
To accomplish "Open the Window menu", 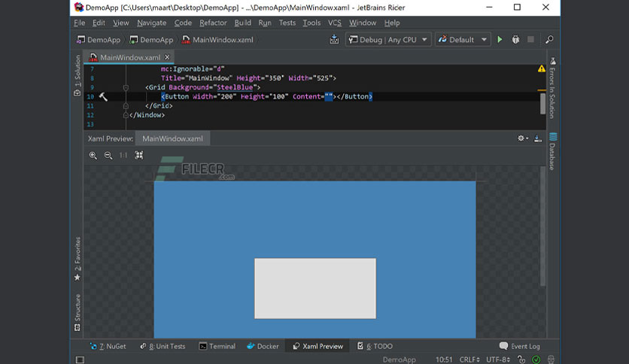I will [x=363, y=23].
